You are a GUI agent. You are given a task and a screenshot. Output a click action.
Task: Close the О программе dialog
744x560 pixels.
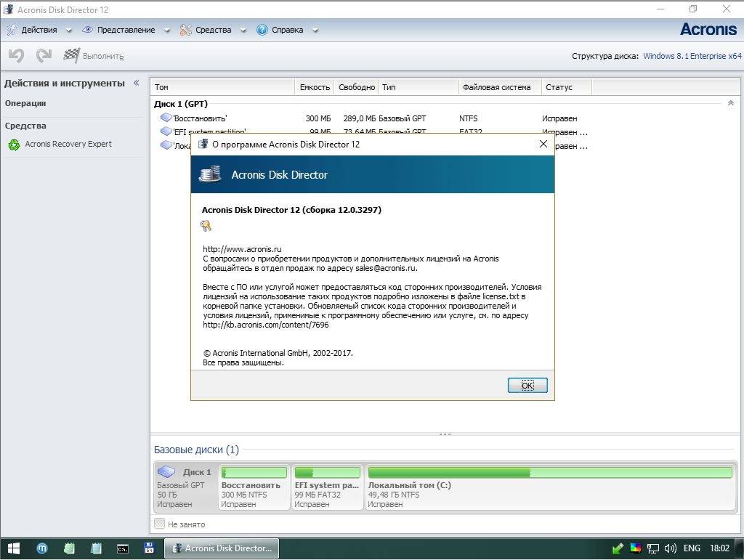[x=543, y=144]
